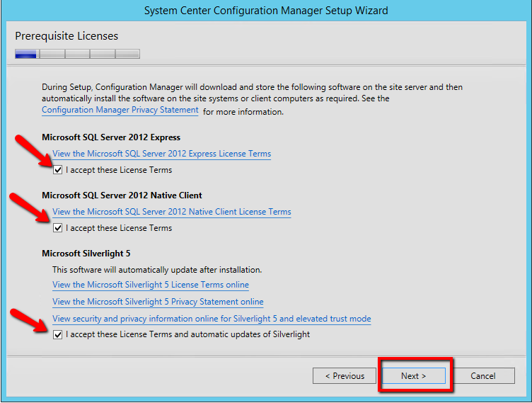Open the Silverlight 5 License Terms online link
Viewport: 532px width, 403px height.
151,285
